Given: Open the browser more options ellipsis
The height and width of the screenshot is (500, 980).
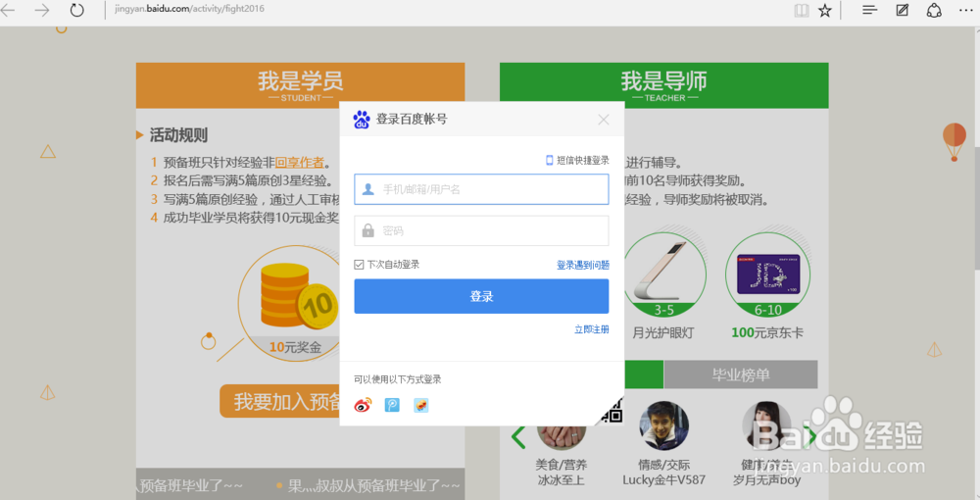Looking at the screenshot, I should [x=965, y=10].
